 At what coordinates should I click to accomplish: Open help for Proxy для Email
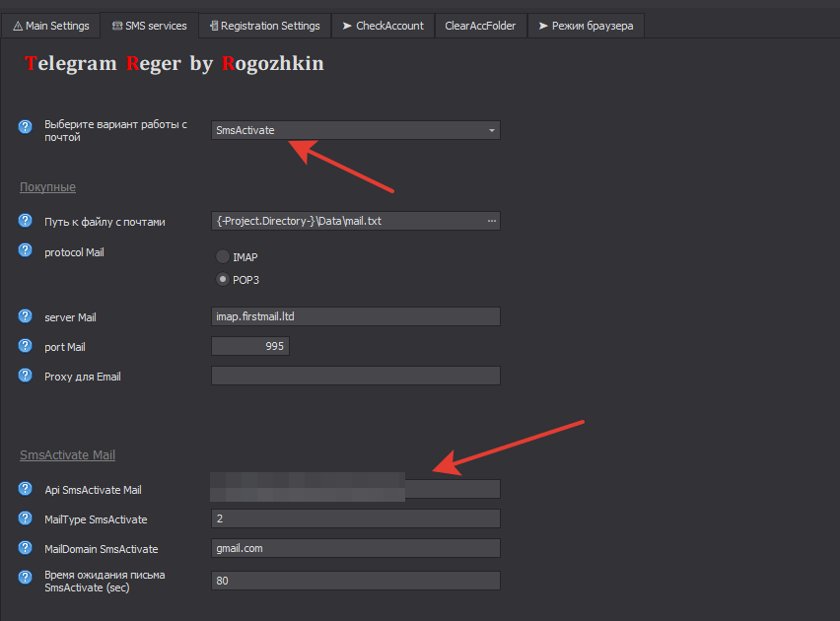coord(26,376)
